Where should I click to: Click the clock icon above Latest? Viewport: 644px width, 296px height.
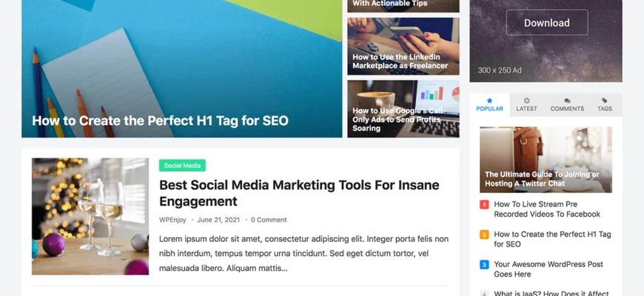[x=526, y=101]
